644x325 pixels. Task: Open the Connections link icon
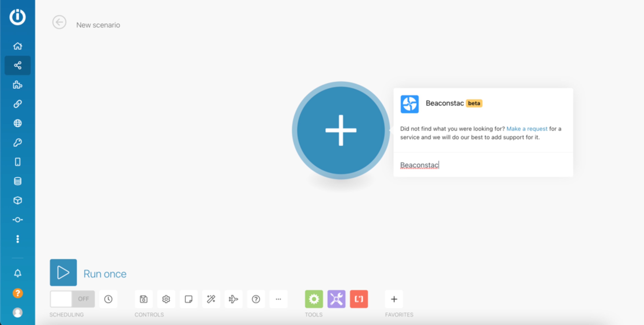tap(17, 104)
